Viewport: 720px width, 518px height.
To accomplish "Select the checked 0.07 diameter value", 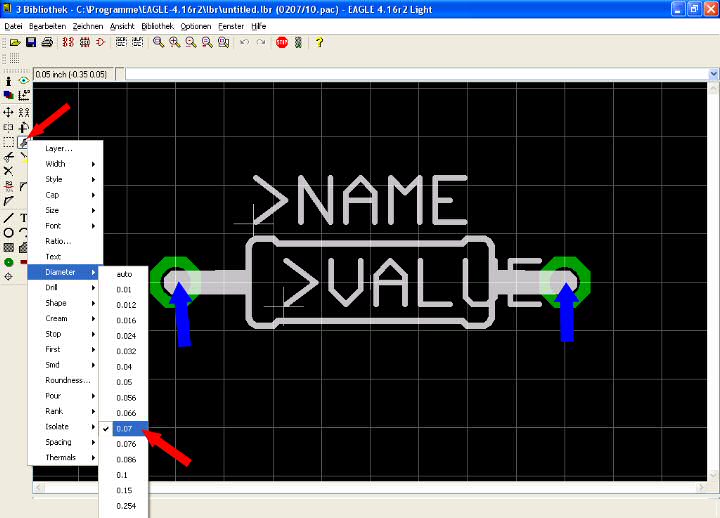I will point(125,428).
